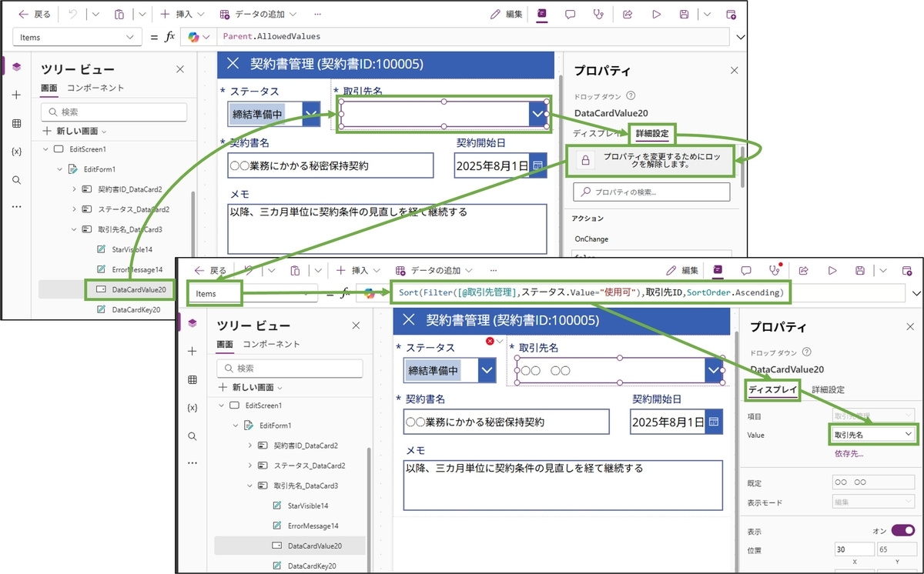Click the X on the 契約書管理 header in the lower-right form
924x574 pixels.
[x=409, y=320]
